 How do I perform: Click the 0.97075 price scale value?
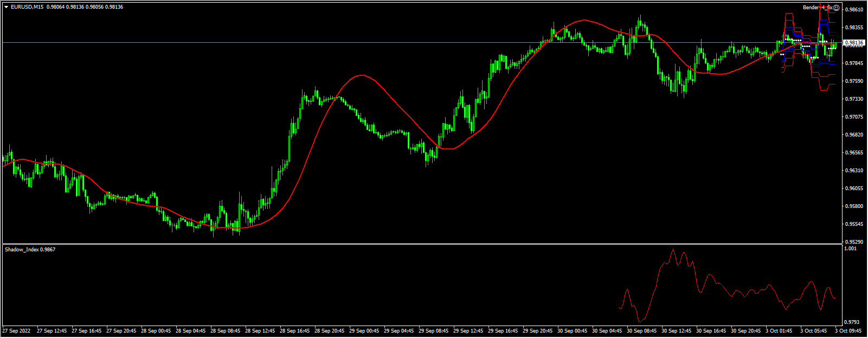point(855,117)
